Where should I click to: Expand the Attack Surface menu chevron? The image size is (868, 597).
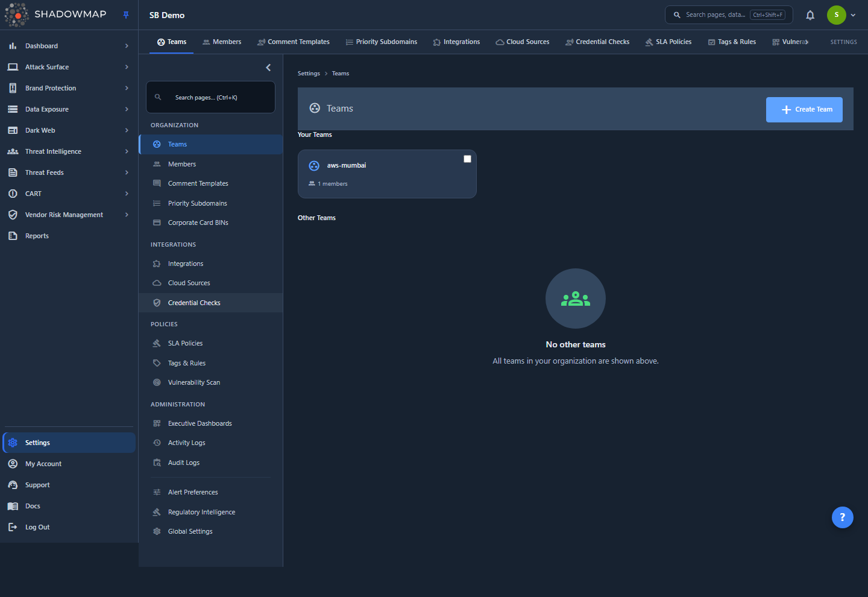pos(127,67)
